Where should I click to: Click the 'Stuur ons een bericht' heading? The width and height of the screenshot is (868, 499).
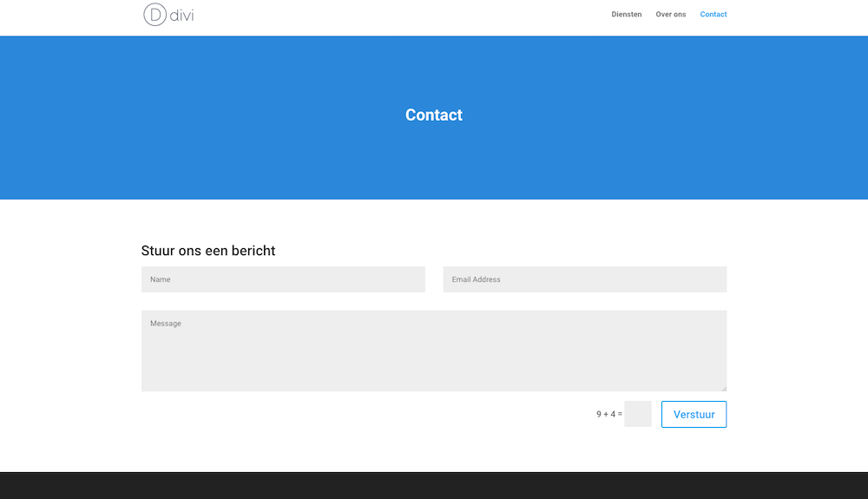pyautogui.click(x=208, y=251)
